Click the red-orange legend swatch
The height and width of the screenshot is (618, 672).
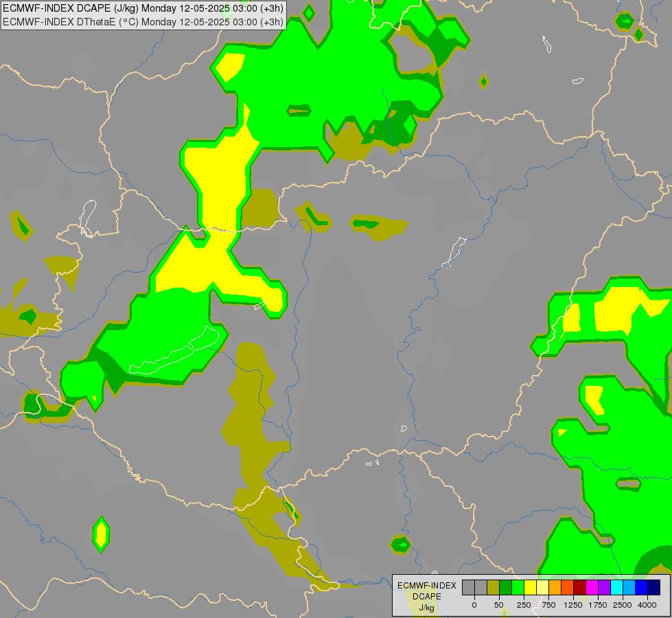(568, 588)
